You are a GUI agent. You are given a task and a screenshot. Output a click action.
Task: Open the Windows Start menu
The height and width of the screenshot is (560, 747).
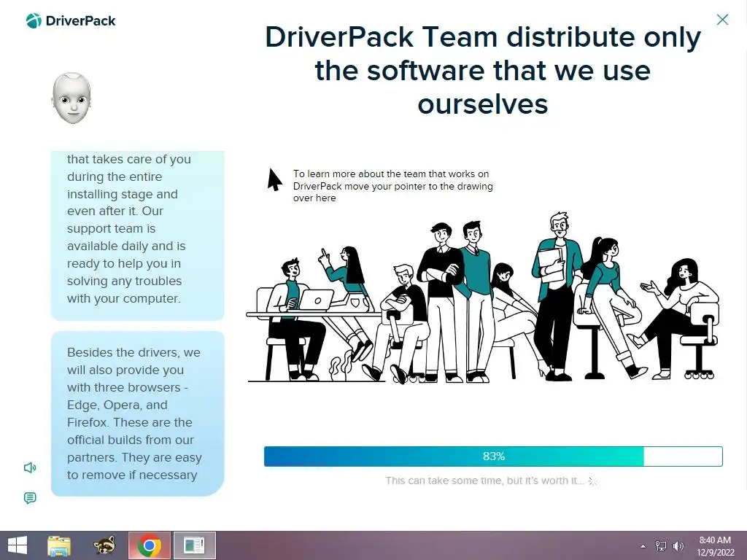18,545
